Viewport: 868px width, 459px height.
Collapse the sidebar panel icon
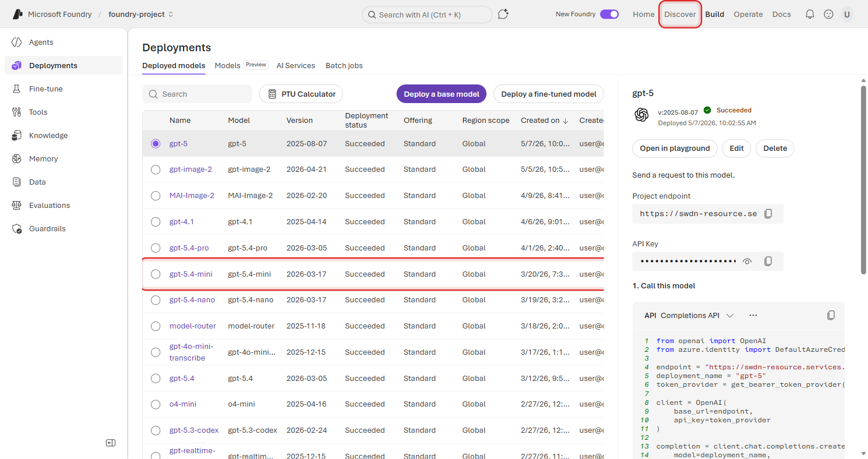click(x=111, y=443)
